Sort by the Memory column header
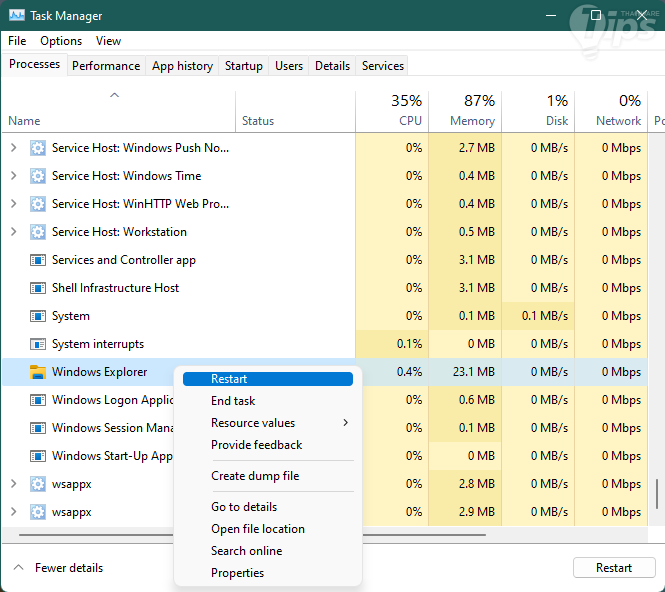The image size is (665, 592). [465, 111]
